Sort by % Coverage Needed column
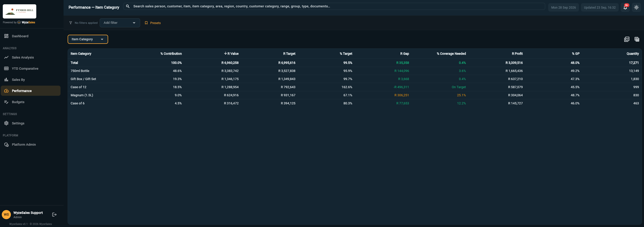Screen dimensions: 644x227 451,54
